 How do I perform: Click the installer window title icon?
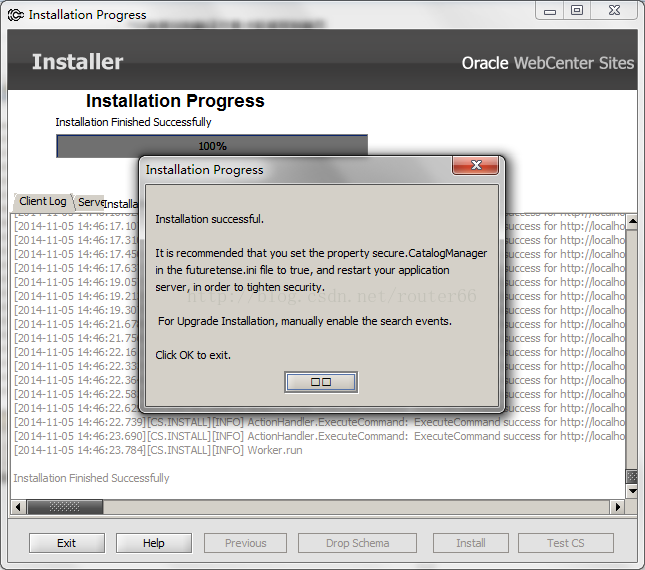click(x=16, y=15)
